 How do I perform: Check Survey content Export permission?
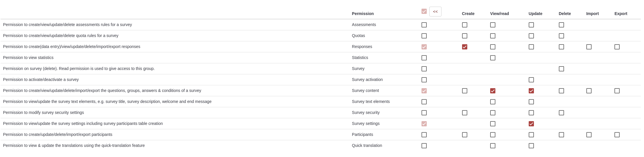point(617,91)
